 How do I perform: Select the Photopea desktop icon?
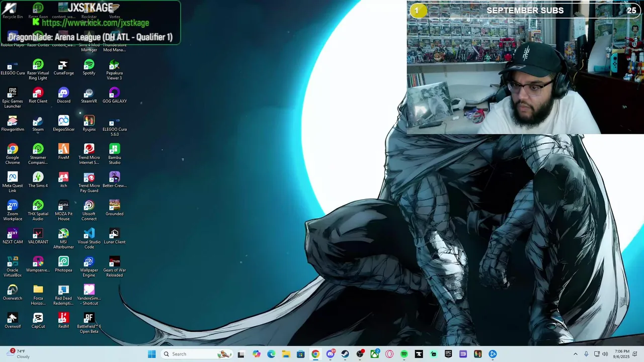(x=63, y=265)
